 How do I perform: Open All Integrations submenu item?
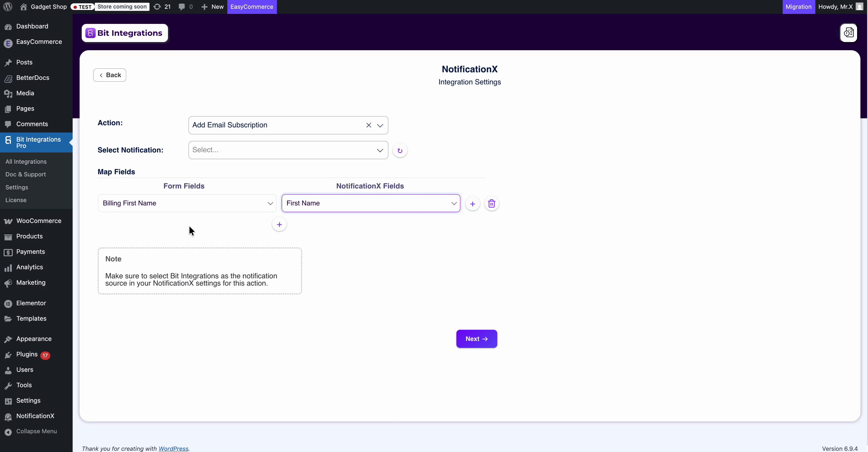[26, 162]
